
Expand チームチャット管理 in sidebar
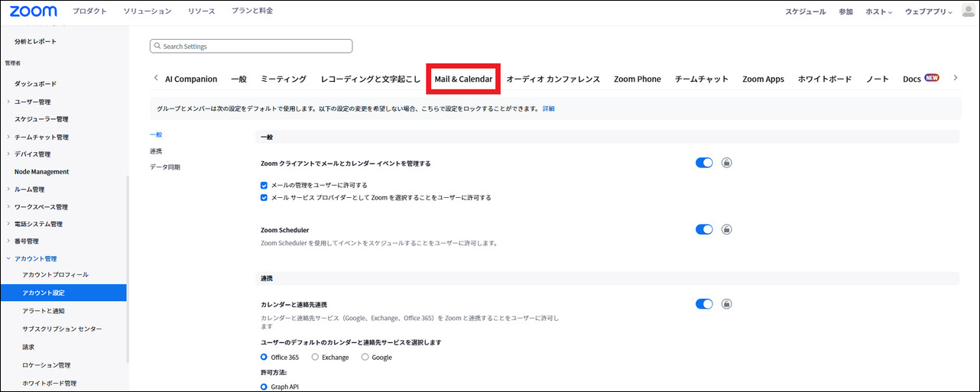click(8, 137)
